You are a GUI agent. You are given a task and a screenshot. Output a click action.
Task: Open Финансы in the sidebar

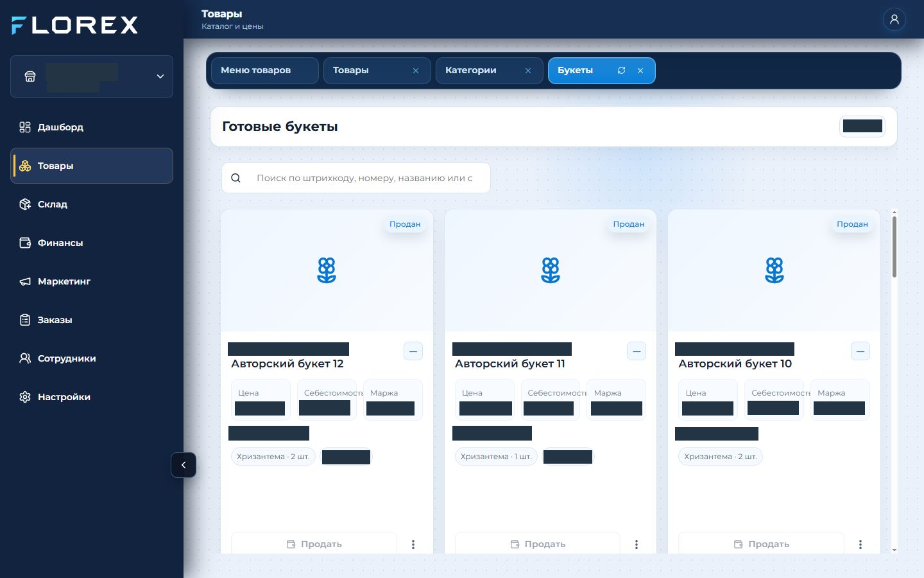coord(92,243)
